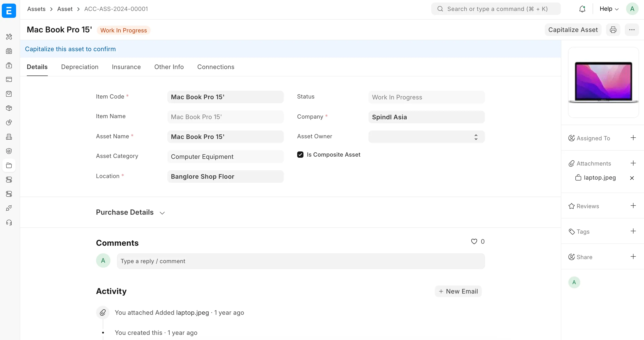The height and width of the screenshot is (340, 644).
Task: Open the pie chart analytics sidebar icon
Action: coord(9,122)
